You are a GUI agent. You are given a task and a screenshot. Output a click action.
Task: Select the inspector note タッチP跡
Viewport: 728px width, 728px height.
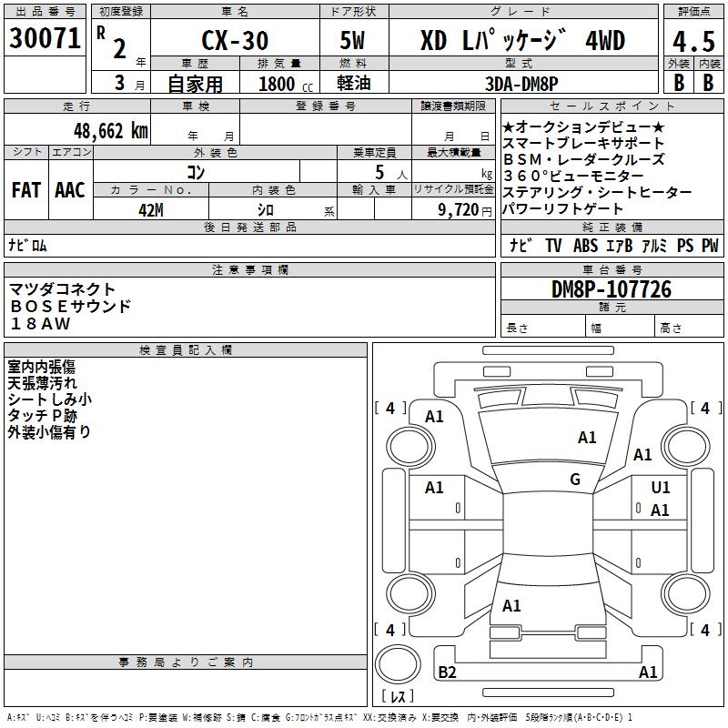pos(42,416)
